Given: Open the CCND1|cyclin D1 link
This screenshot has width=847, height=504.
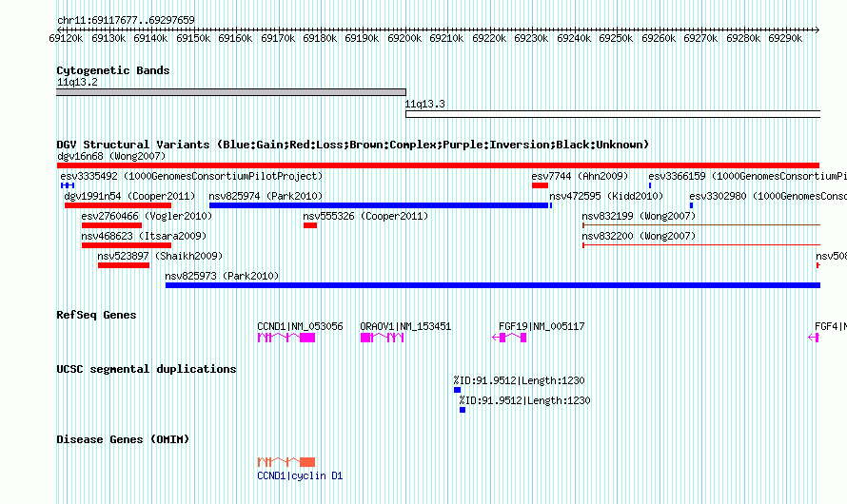Looking at the screenshot, I should click(300, 475).
